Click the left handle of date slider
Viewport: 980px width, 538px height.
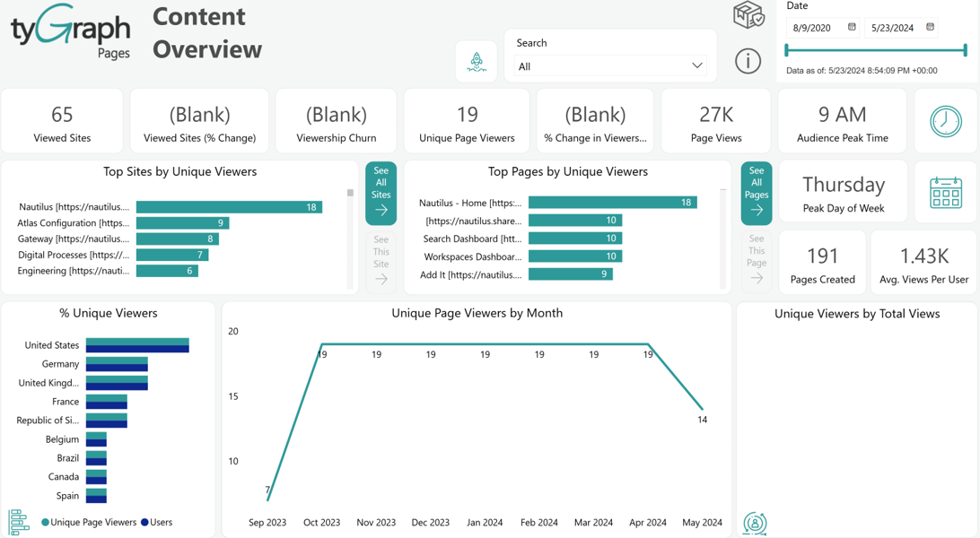point(786,49)
